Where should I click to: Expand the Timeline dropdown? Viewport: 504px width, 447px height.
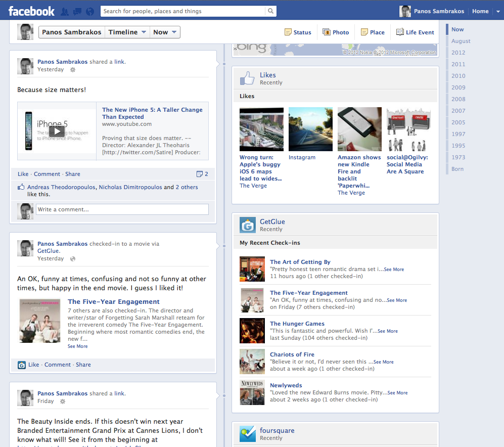pyautogui.click(x=127, y=32)
